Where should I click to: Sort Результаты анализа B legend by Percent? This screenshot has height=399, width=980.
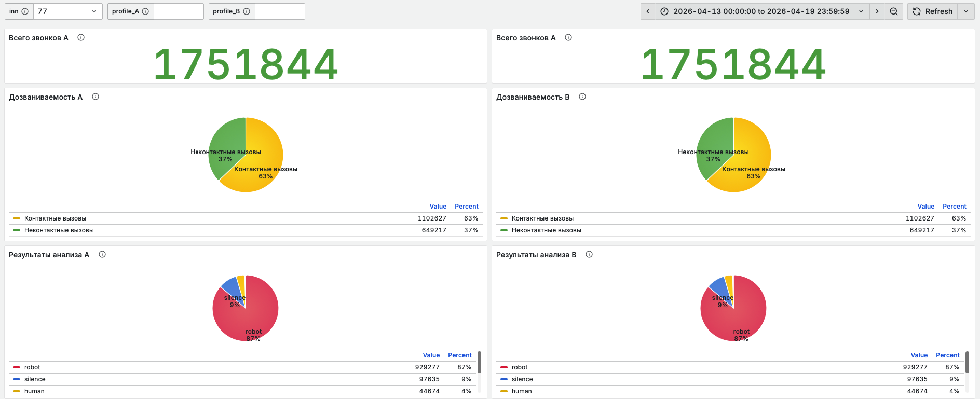click(948, 355)
